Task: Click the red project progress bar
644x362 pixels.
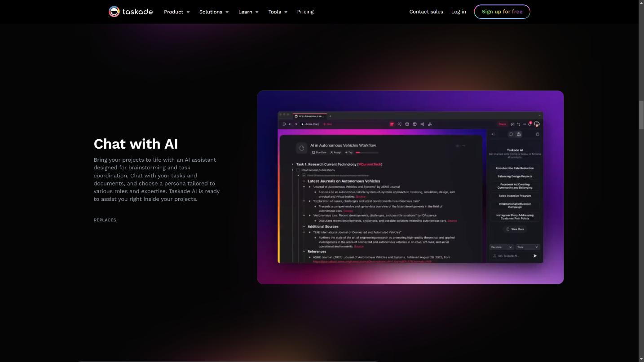Action: pyautogui.click(x=367, y=152)
